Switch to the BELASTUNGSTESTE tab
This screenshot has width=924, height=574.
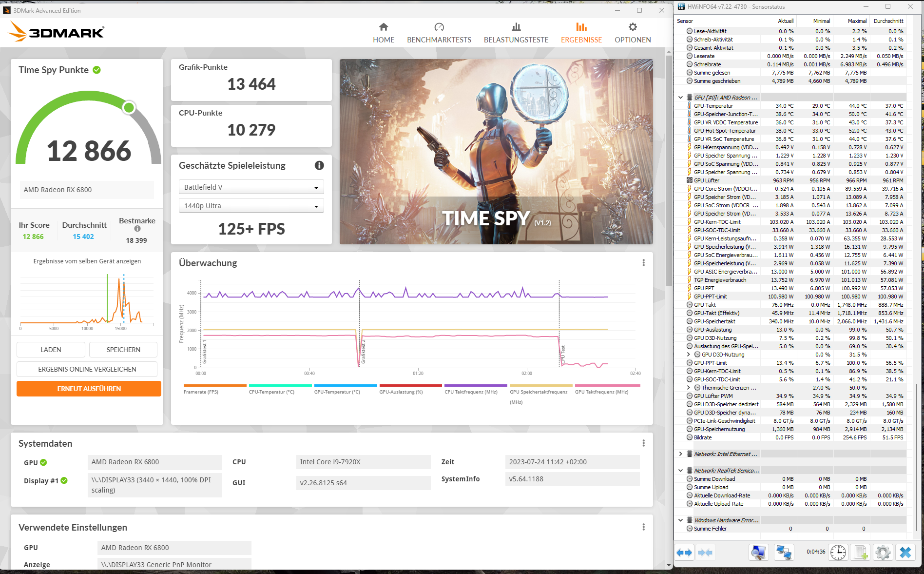coord(516,33)
